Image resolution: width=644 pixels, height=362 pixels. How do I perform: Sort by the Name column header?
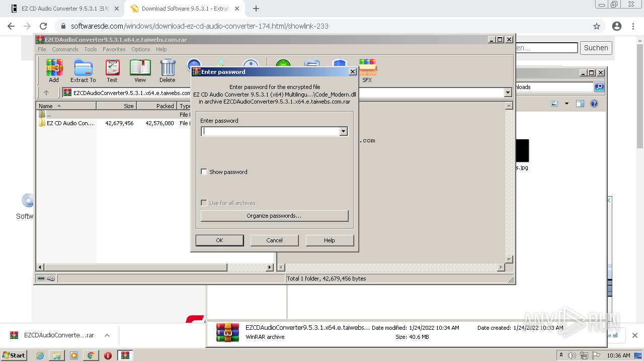[x=66, y=106]
